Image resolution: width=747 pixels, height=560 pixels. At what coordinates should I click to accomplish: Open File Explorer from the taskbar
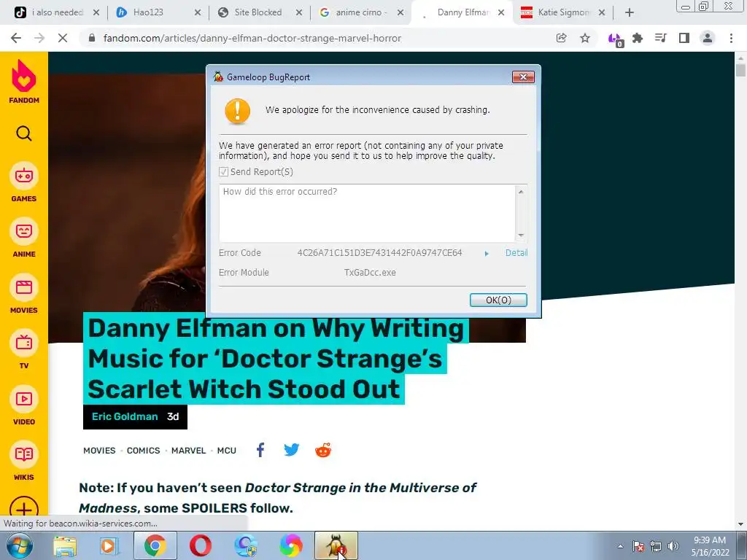pos(65,545)
